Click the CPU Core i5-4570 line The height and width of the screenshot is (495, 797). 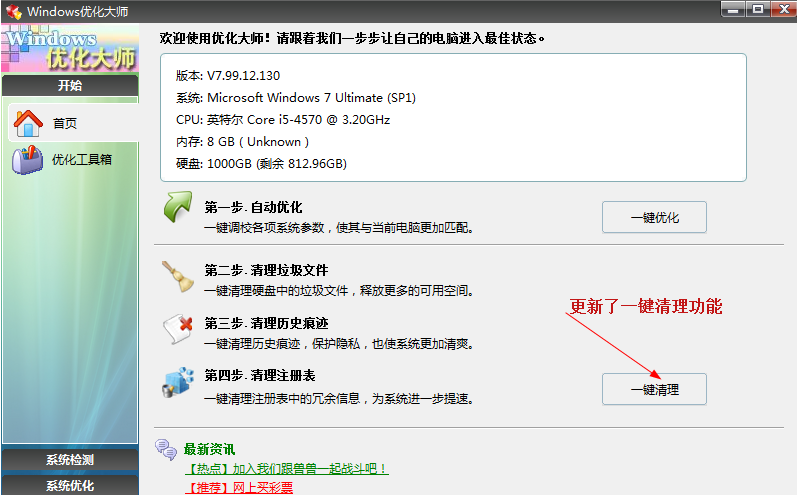[x=283, y=120]
